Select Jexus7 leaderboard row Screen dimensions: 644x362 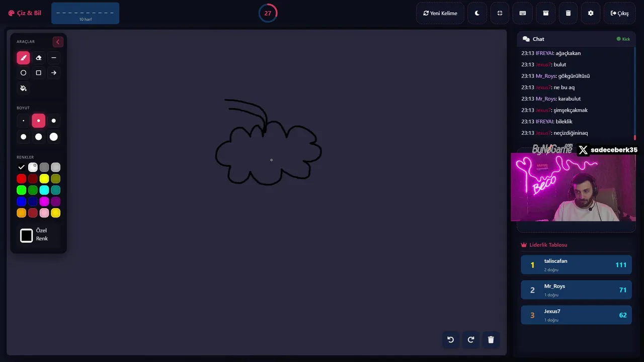(576, 315)
